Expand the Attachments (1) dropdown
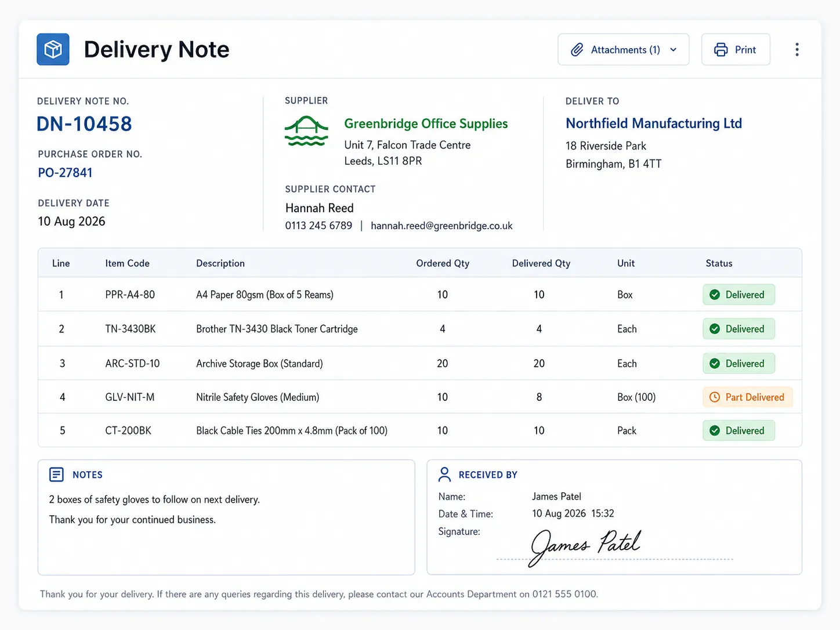Viewport: 840px width, 630px height. [624, 49]
